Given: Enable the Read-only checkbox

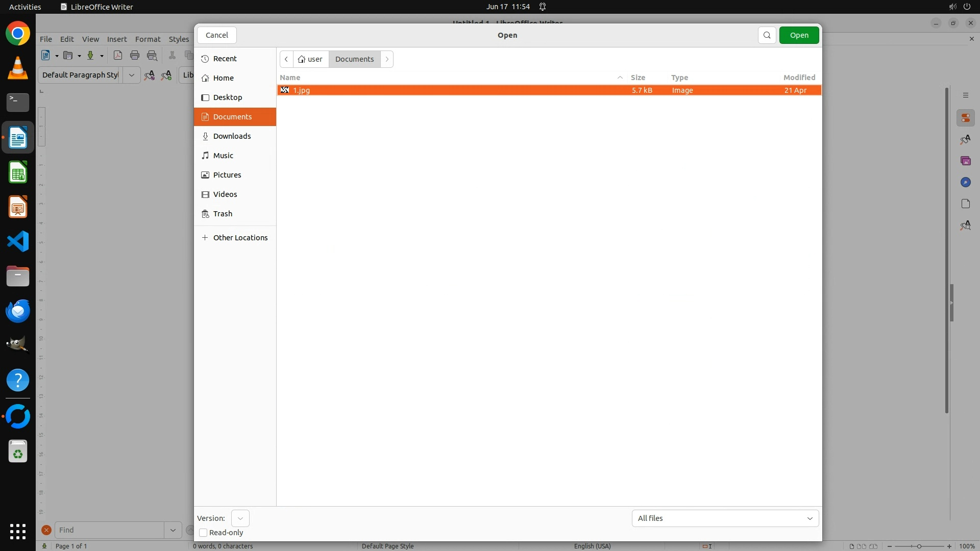Looking at the screenshot, I should [203, 533].
